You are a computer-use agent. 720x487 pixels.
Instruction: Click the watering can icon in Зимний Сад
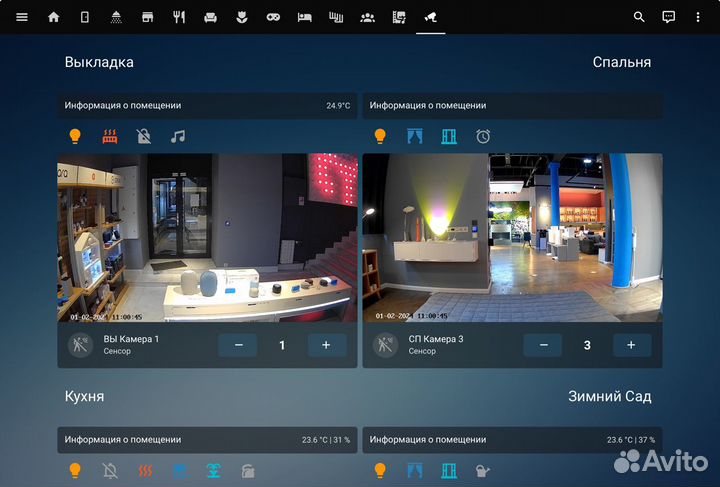tap(483, 470)
